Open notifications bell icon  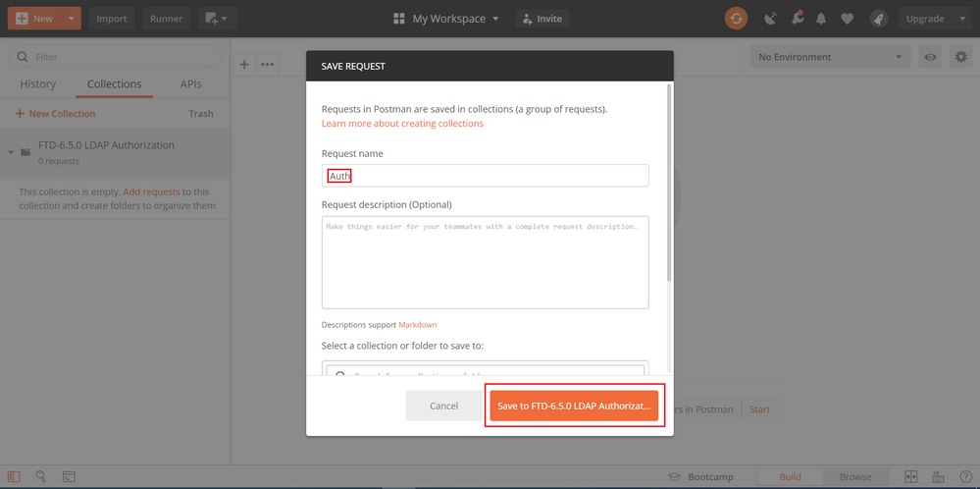[821, 19]
